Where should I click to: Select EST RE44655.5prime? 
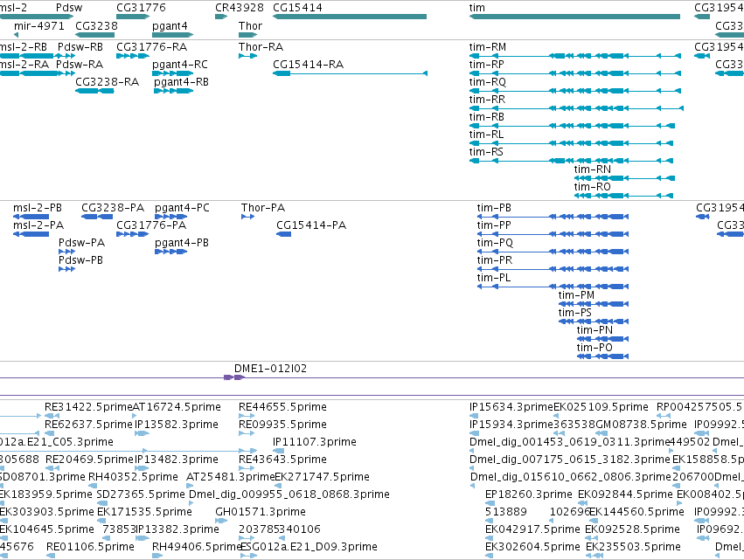click(247, 416)
